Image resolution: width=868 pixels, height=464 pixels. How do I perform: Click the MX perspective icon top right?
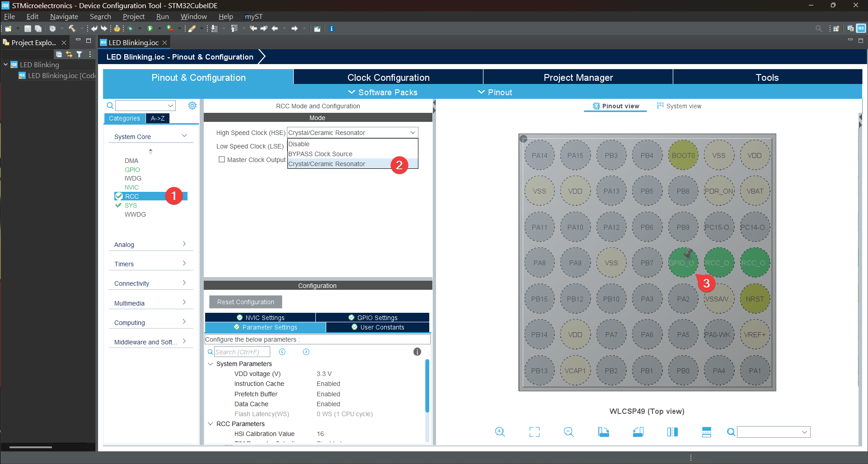click(x=861, y=28)
